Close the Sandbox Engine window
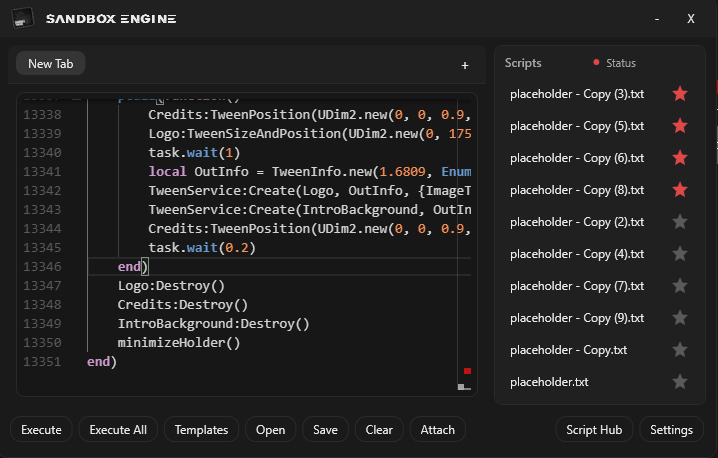 point(691,19)
